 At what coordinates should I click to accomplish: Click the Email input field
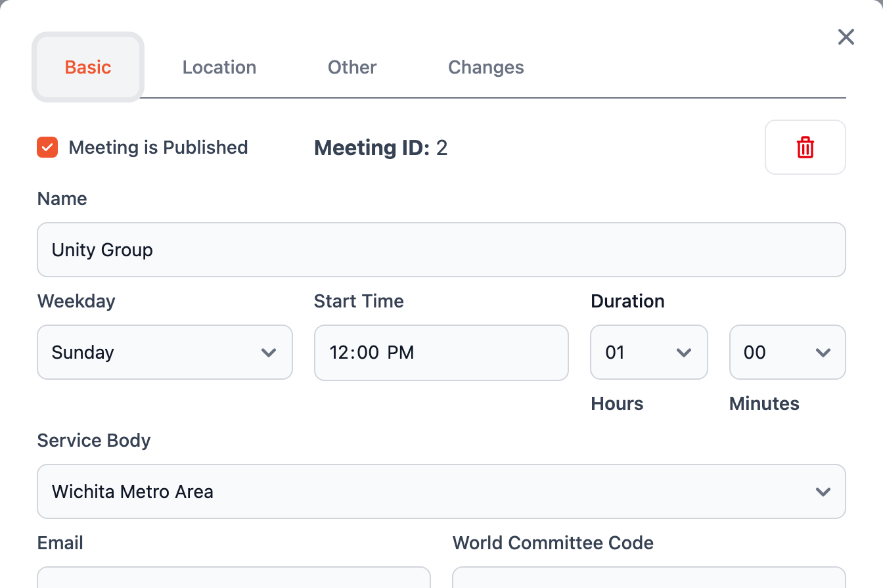pyautogui.click(x=234, y=577)
